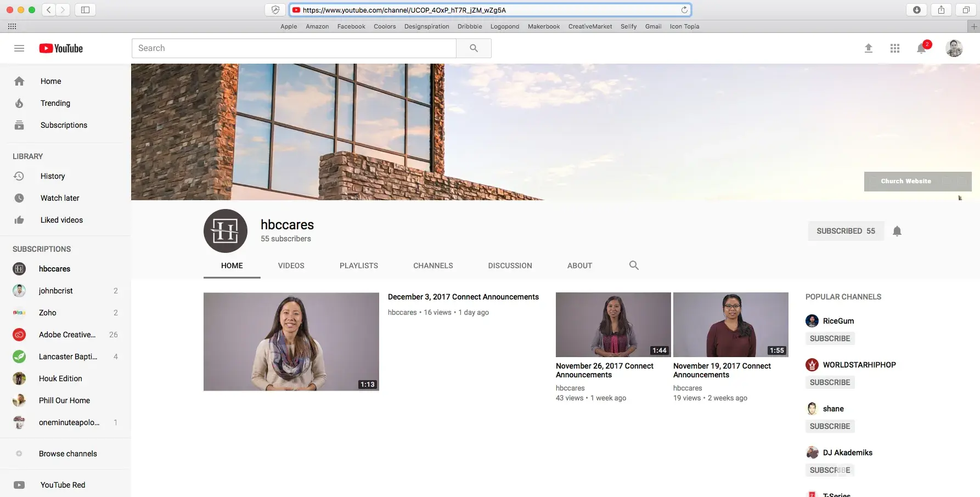The height and width of the screenshot is (497, 980).
Task: Open the YouTube apps grid icon
Action: click(894, 48)
